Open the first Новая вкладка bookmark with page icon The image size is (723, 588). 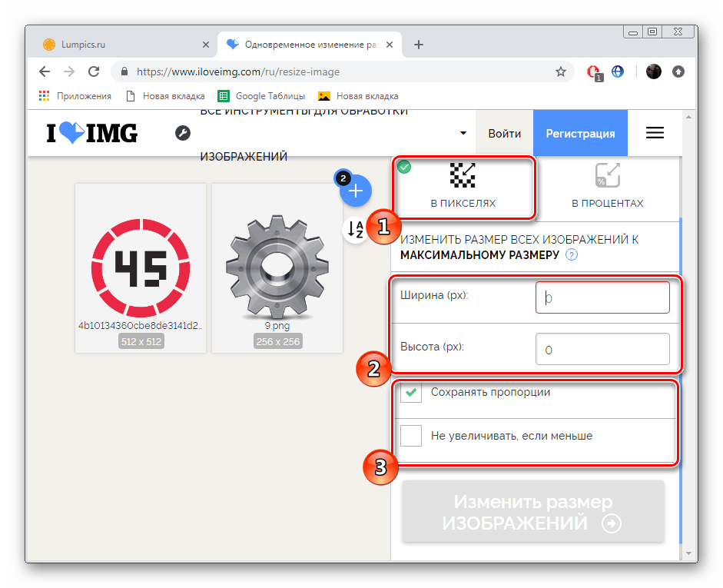[165, 96]
